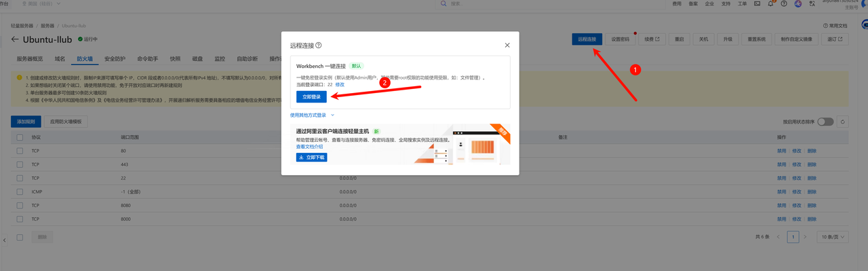Select the 防火墙 tab
868x271 pixels.
tap(85, 59)
